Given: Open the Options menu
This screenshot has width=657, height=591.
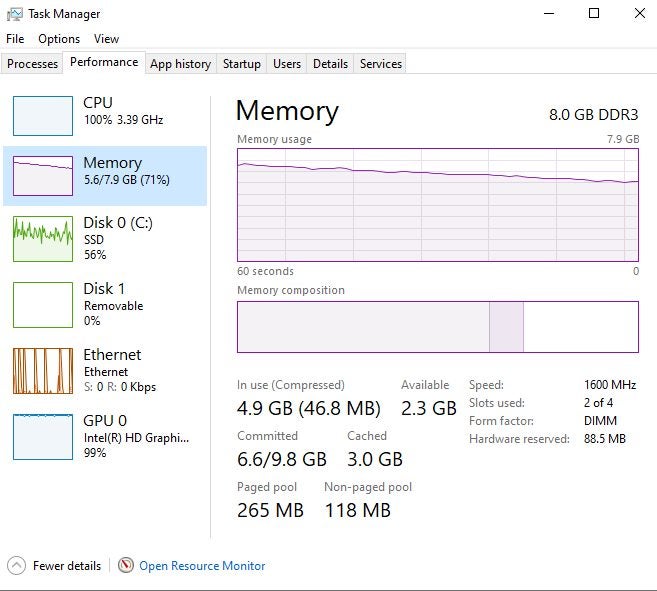Looking at the screenshot, I should click(x=59, y=39).
